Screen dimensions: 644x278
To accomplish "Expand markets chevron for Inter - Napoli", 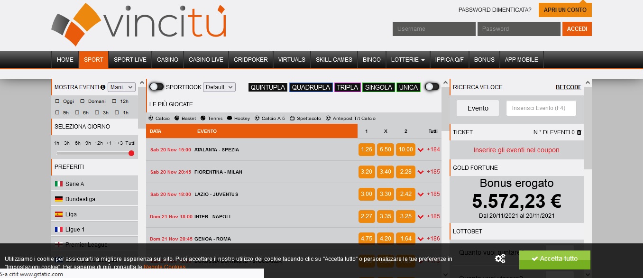I will (x=421, y=216).
